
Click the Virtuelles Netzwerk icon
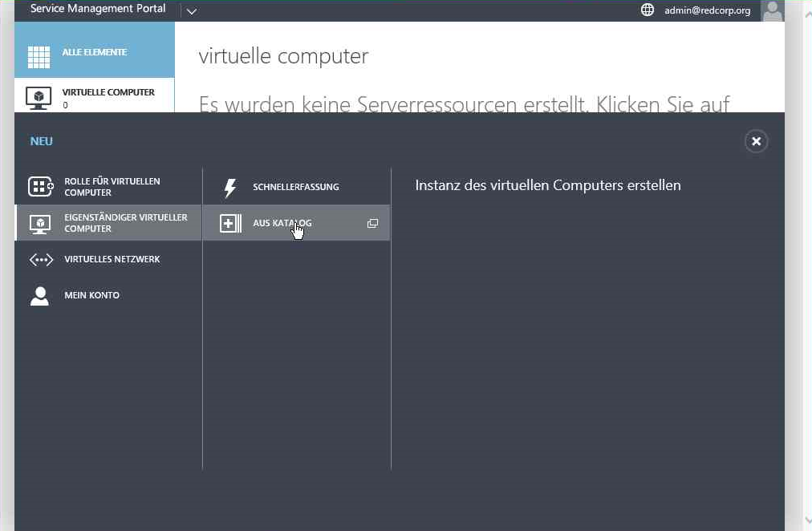[40, 260]
